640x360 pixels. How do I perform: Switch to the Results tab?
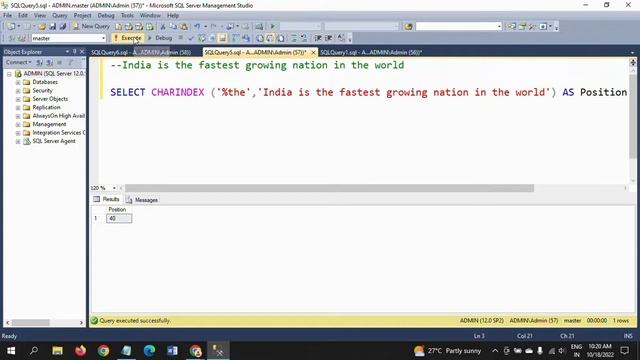point(107,199)
